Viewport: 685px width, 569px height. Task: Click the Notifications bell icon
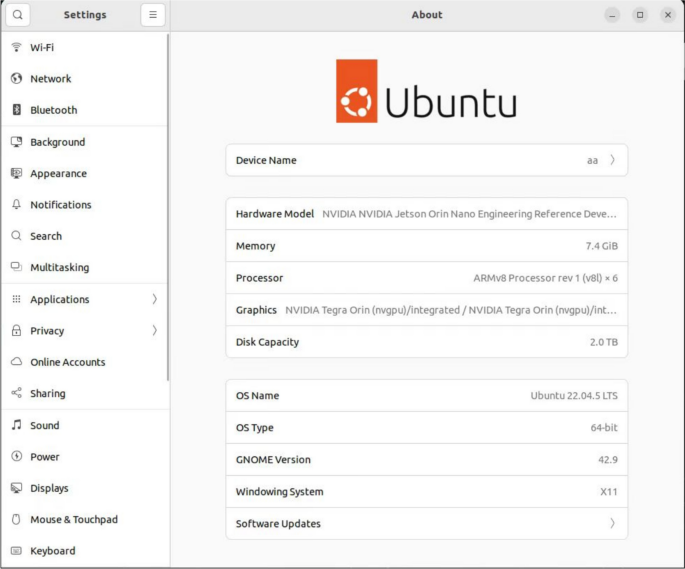pos(16,205)
